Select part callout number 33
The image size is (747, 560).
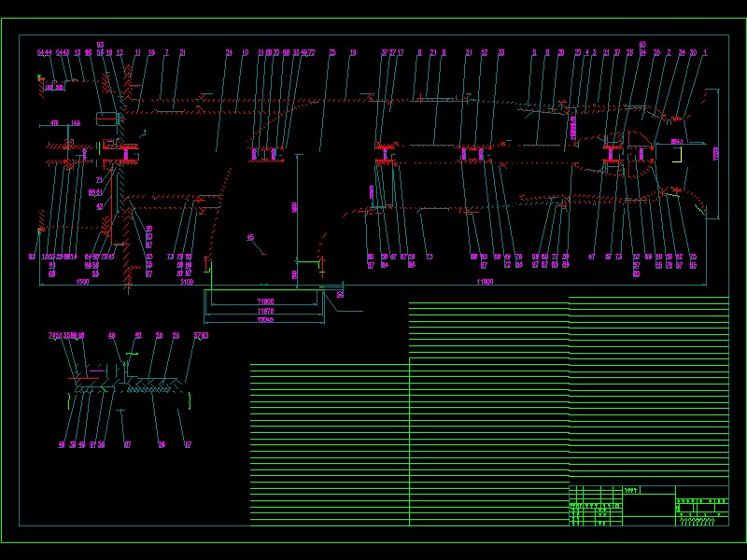click(500, 52)
